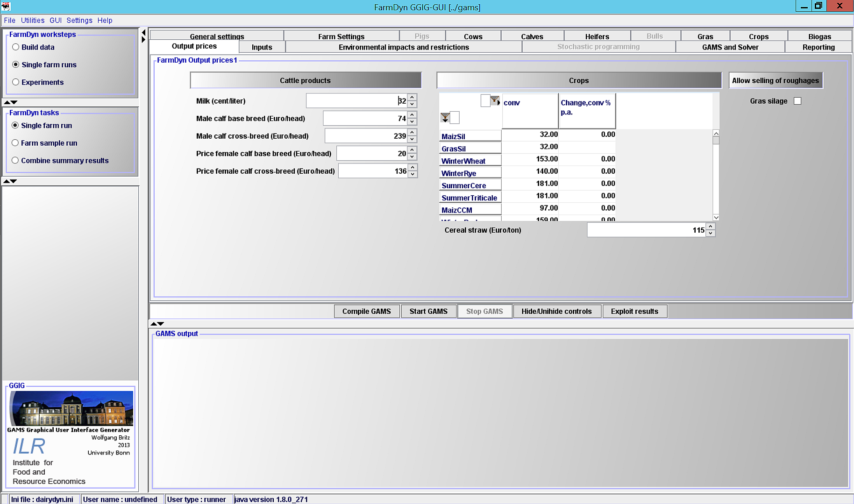The height and width of the screenshot is (504, 854).
Task: Tick the box beside column filter icon
Action: tap(485, 100)
